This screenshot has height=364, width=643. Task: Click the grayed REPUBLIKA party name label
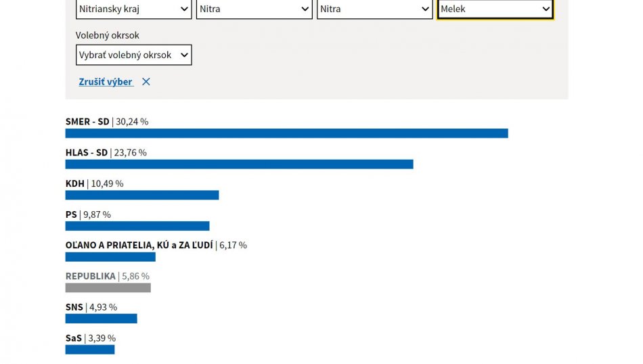[91, 276]
